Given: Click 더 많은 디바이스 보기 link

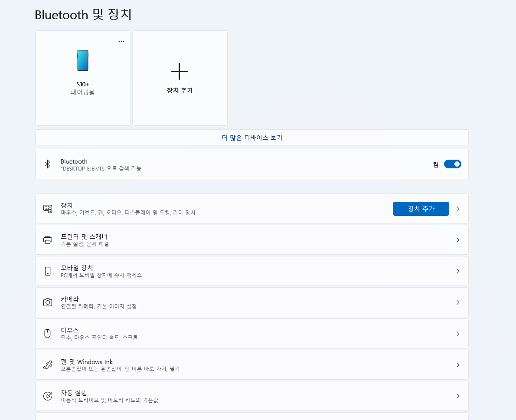Looking at the screenshot, I should pyautogui.click(x=252, y=138).
